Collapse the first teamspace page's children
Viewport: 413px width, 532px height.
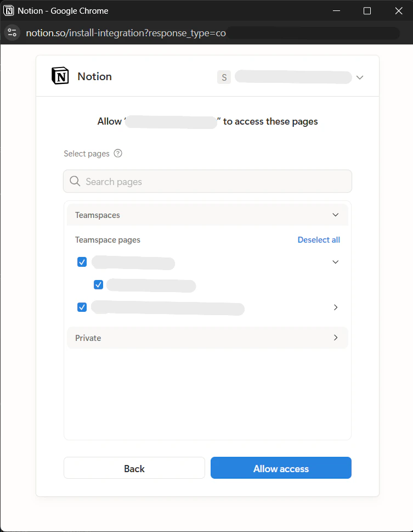coord(335,262)
